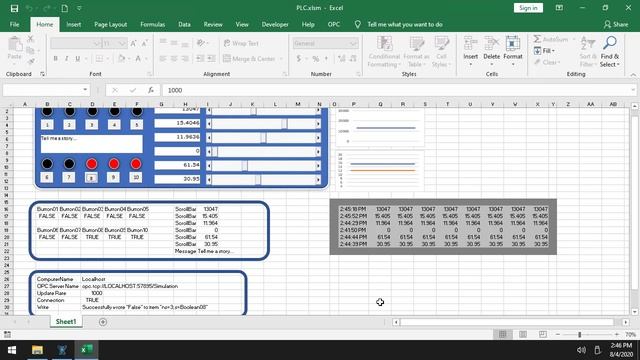Expand the Insert cells dropdown arrow
Viewport: 640px width, 360px height.
click(471, 64)
